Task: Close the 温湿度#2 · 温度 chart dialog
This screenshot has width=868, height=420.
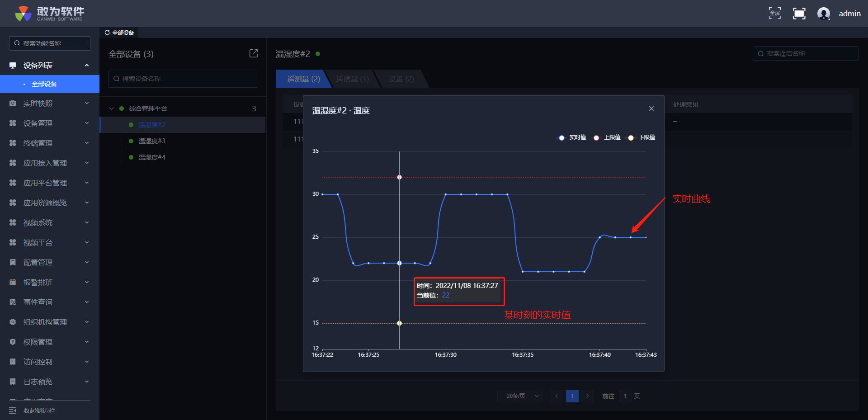Action: 651,109
